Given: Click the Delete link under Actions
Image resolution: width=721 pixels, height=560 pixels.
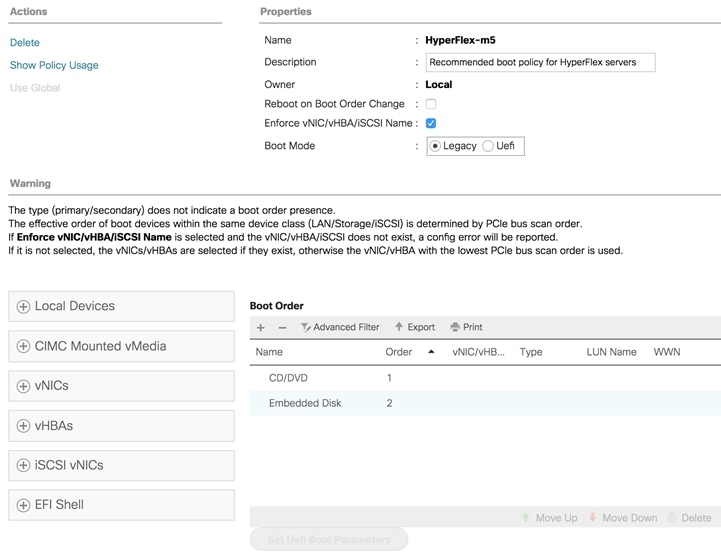Looking at the screenshot, I should [x=25, y=43].
